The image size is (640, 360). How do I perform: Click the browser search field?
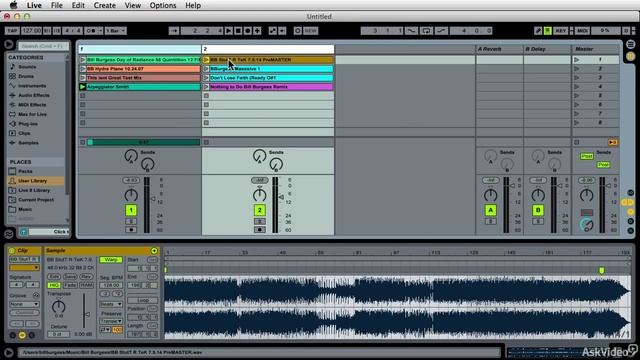coord(43,46)
